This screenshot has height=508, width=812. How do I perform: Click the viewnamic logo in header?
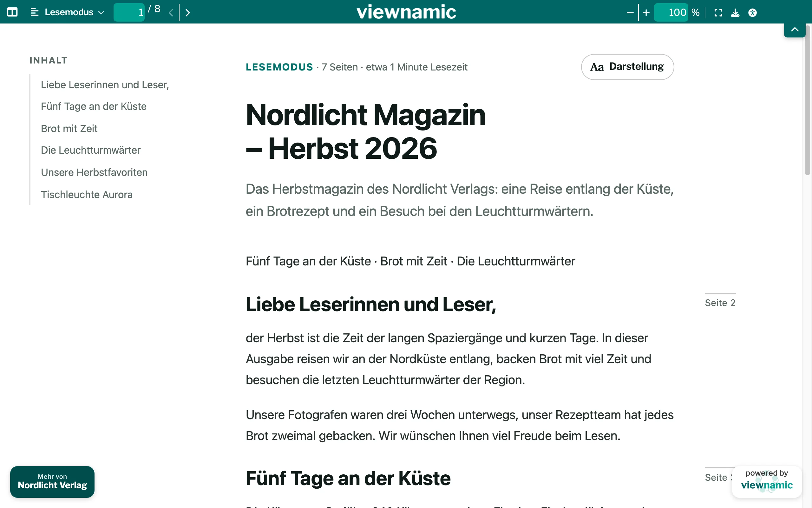[406, 12]
